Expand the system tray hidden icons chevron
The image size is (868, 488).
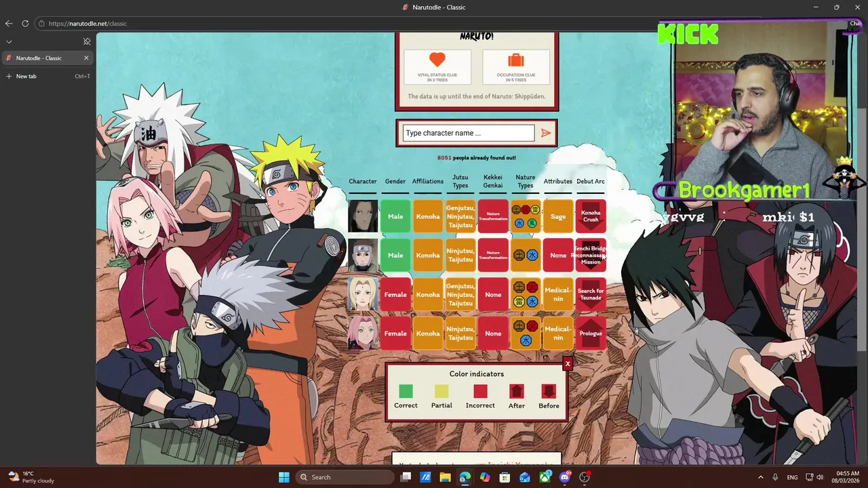[x=760, y=477]
